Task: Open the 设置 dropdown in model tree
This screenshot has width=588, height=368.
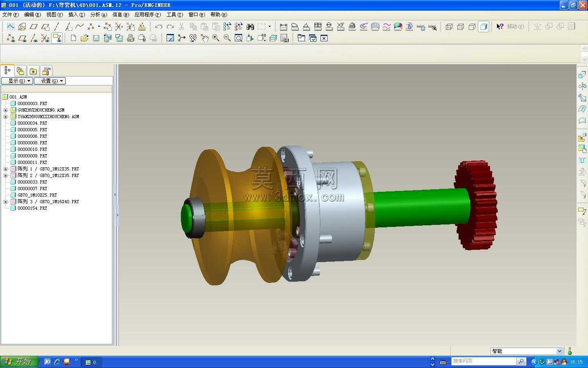Action: pos(50,81)
